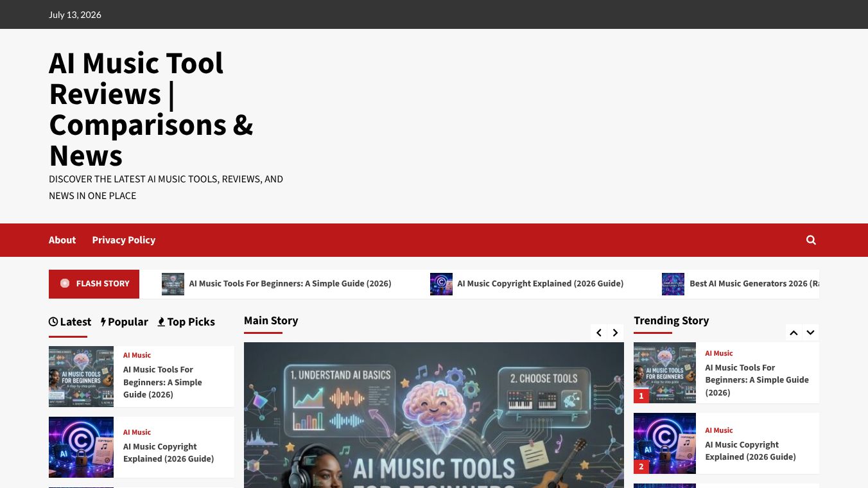The width and height of the screenshot is (868, 488).
Task: Open the About menu item
Action: pyautogui.click(x=62, y=240)
